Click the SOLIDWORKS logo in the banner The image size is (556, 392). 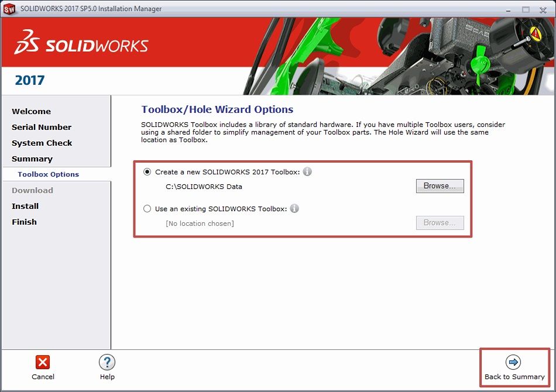point(82,44)
